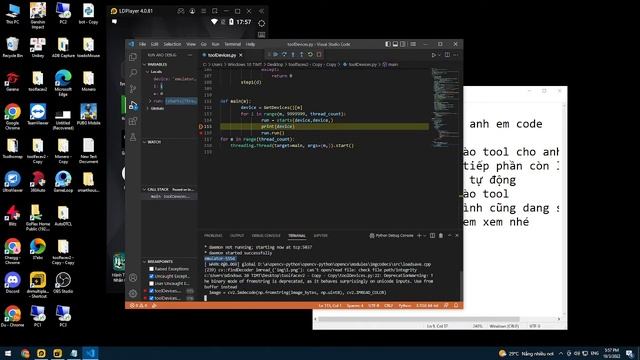Open the Terminal menu

click(233, 44)
